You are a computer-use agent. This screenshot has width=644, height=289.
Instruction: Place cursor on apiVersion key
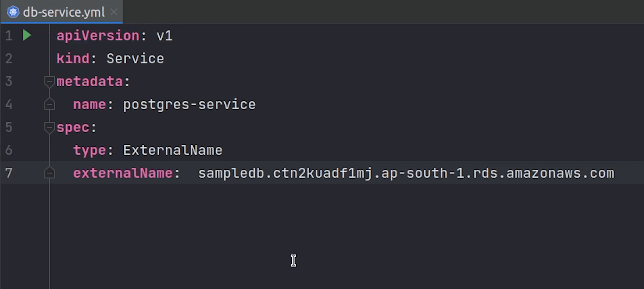(98, 36)
